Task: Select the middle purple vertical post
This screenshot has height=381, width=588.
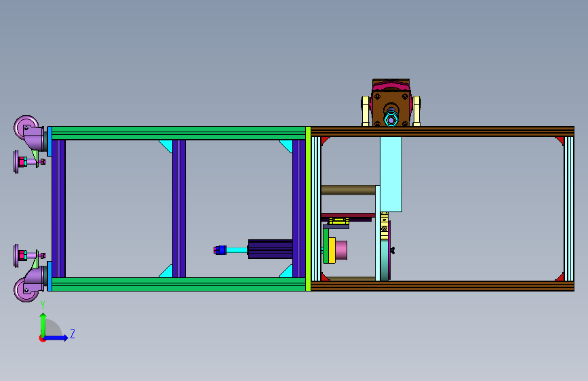Action: point(179,209)
